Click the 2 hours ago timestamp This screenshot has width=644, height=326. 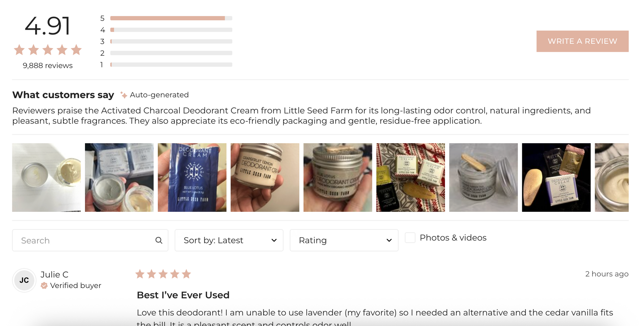point(606,274)
